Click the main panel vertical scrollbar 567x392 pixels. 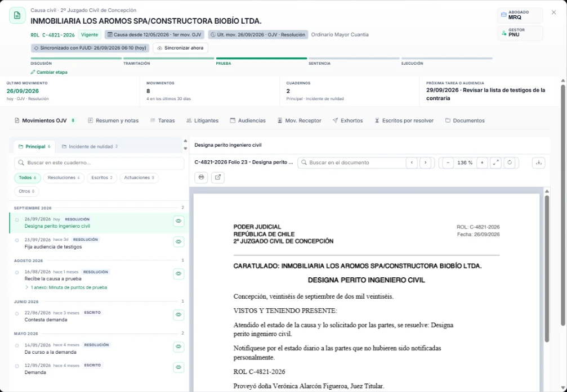pyautogui.click(x=563, y=205)
